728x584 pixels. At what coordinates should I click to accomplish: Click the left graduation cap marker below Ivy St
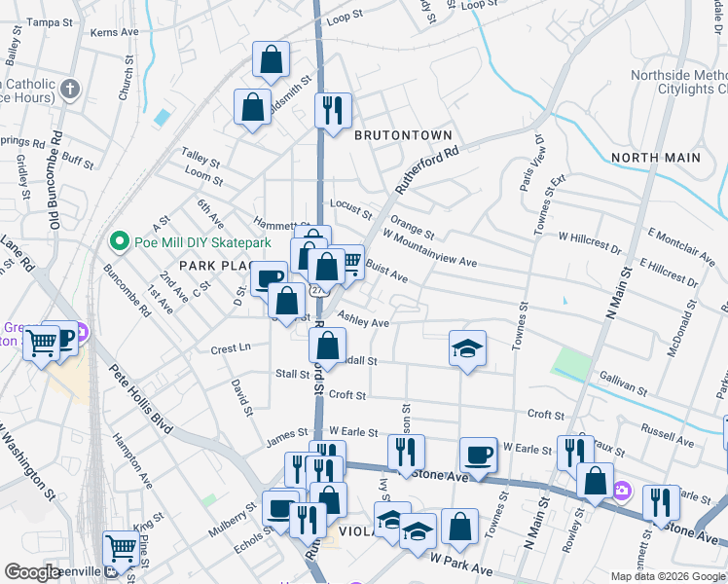pos(389,520)
